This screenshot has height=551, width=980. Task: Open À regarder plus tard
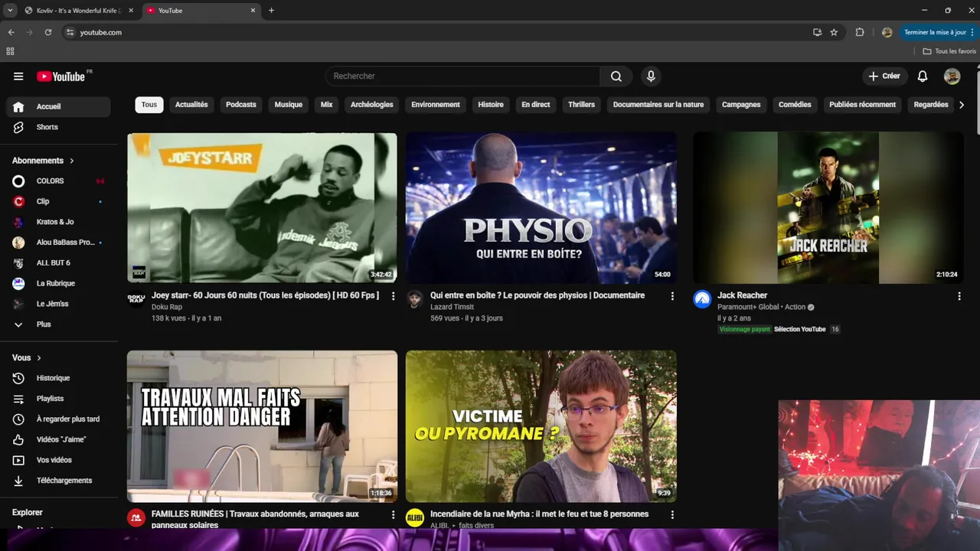[58, 419]
